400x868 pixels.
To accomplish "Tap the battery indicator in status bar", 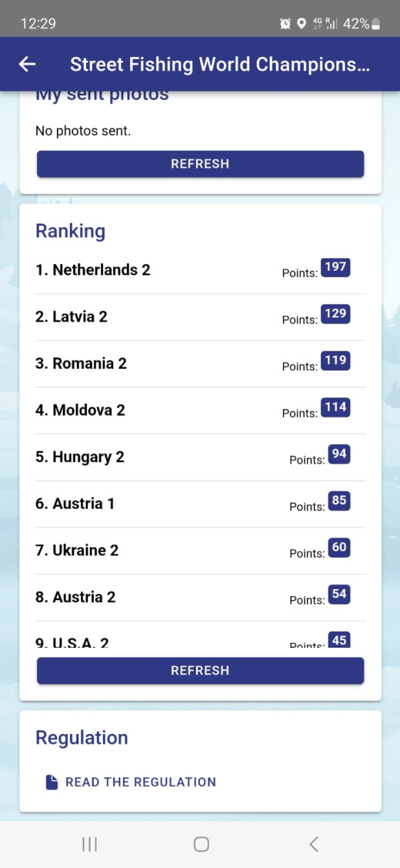I will (x=377, y=24).
